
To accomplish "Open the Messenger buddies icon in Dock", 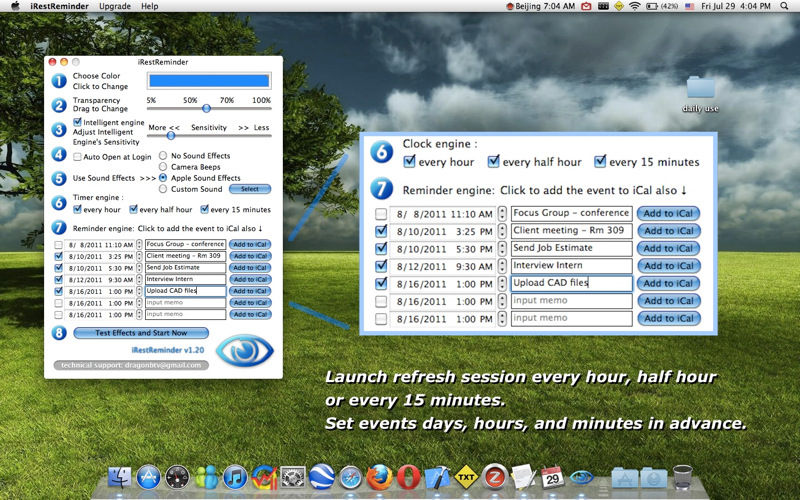I will 206,478.
